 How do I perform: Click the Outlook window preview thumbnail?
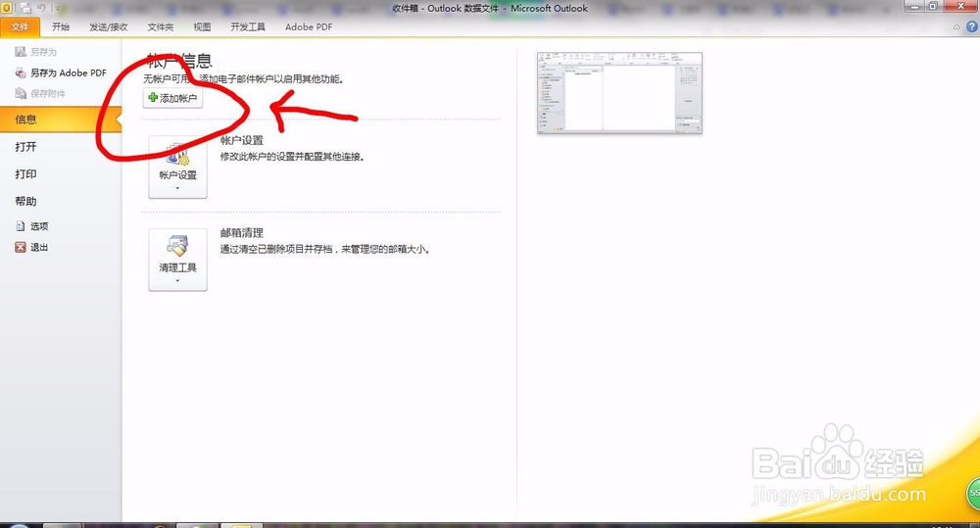point(619,92)
